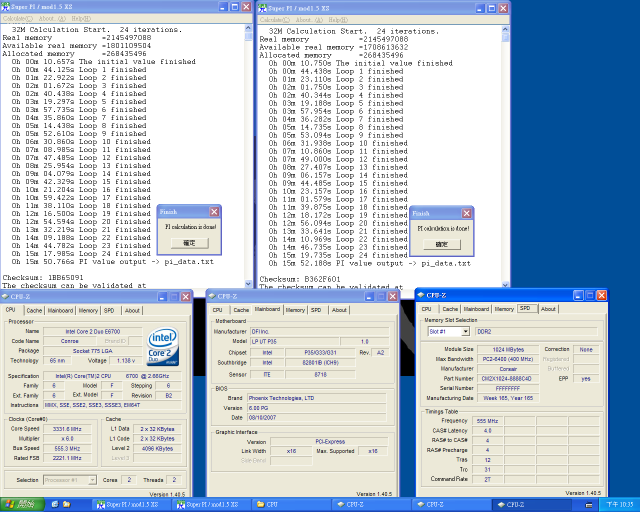Open the Processor #1 selection dropdown
640x512 pixels.
(93, 480)
